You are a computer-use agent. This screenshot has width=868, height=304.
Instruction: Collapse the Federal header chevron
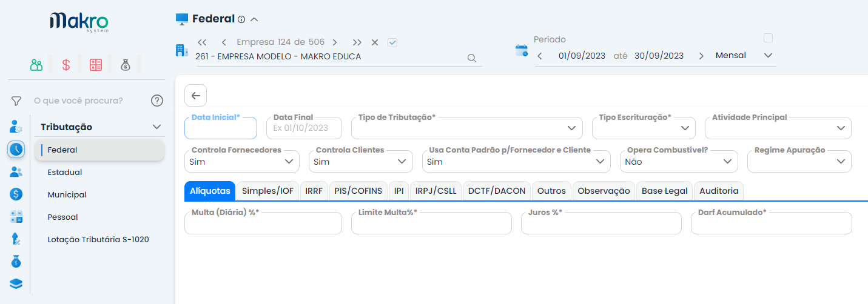(x=254, y=19)
